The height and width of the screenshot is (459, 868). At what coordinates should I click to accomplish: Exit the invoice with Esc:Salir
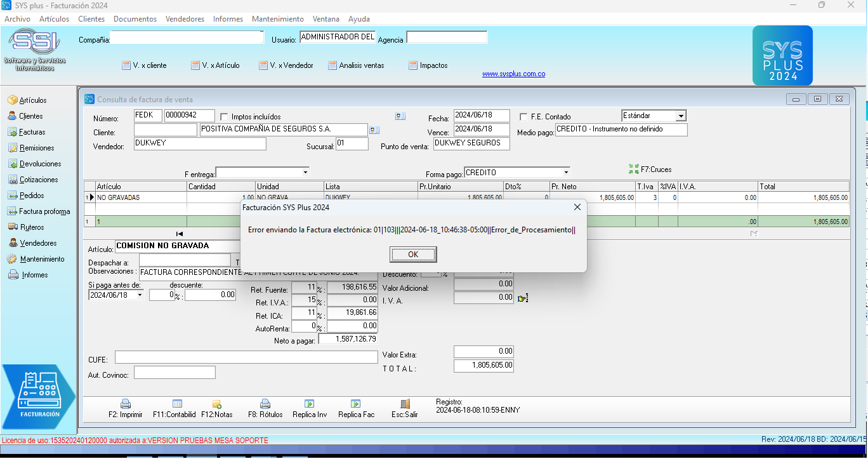[x=405, y=408]
